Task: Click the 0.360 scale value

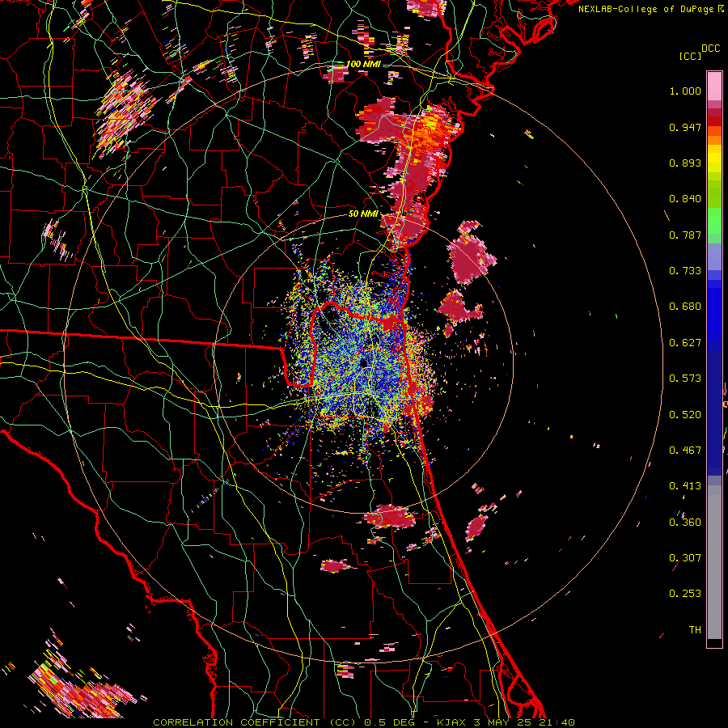Action: tap(685, 523)
